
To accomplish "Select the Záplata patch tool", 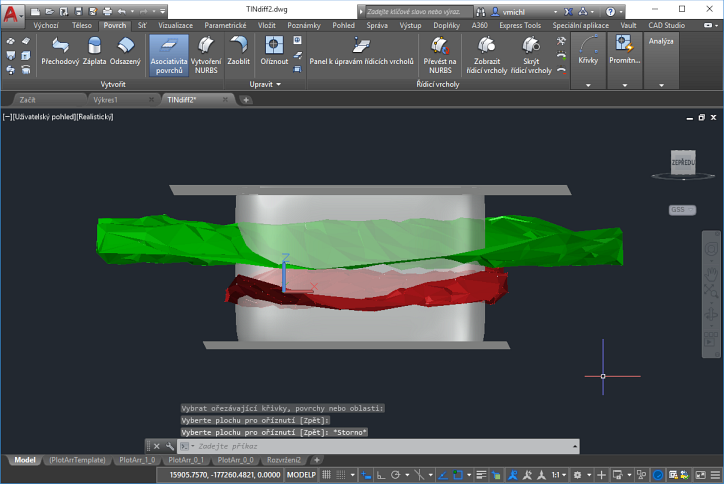I will coord(93,51).
